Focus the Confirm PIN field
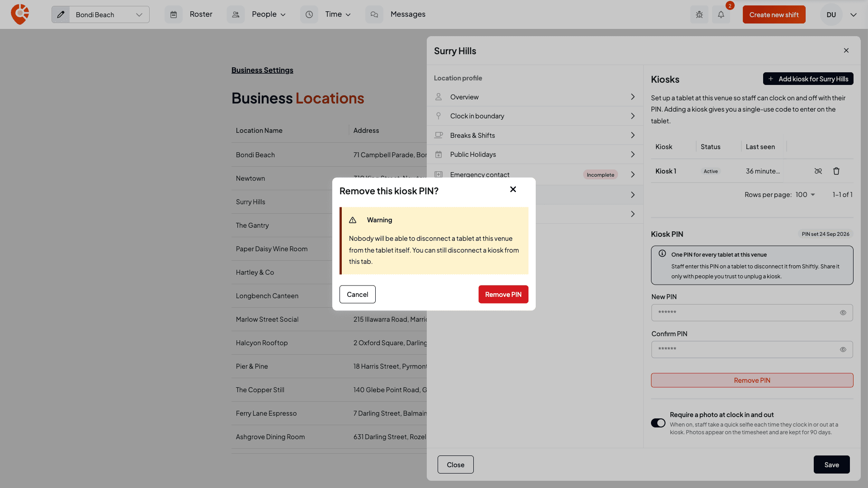This screenshot has height=488, width=868. click(752, 350)
